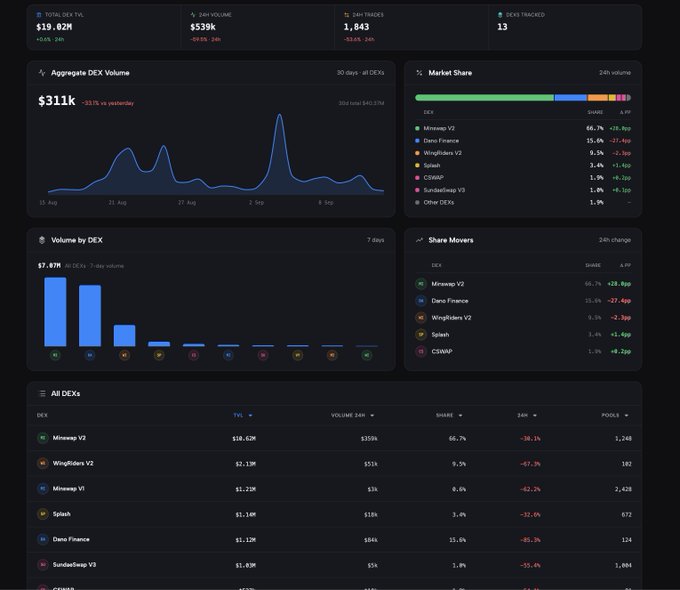Open Dano Finance in Market Share legend
Image resolution: width=680 pixels, height=590 pixels.
[441, 141]
